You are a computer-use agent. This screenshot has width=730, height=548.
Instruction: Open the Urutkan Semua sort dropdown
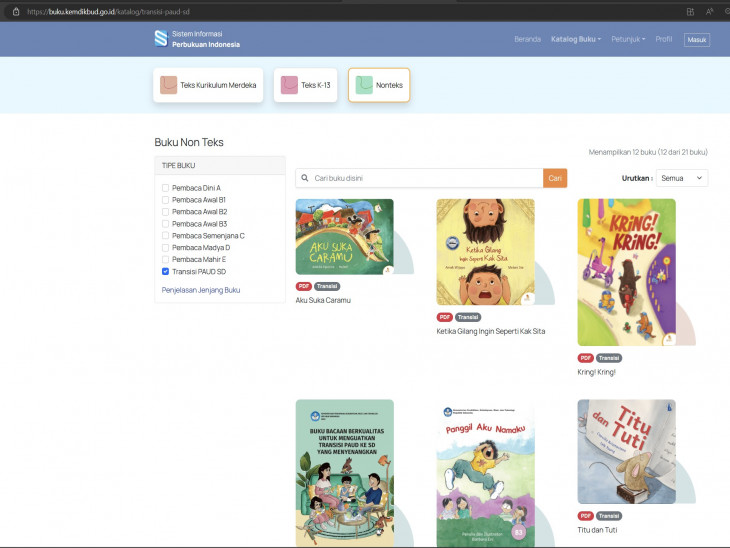pos(683,178)
